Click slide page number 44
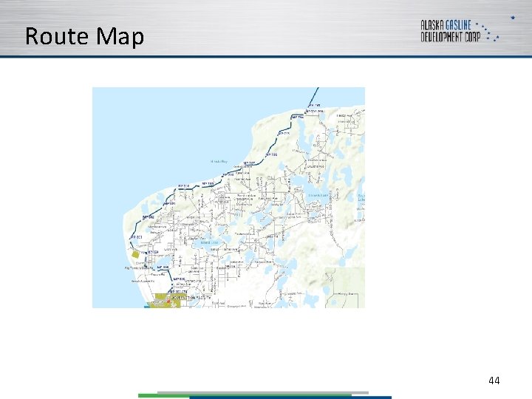532x399 pixels. pos(494,381)
